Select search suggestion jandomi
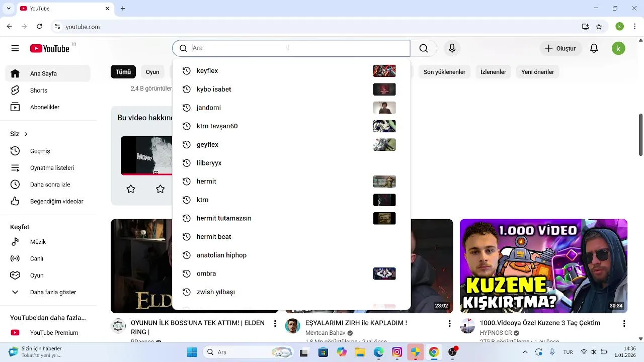644x362 pixels. pyautogui.click(x=291, y=108)
